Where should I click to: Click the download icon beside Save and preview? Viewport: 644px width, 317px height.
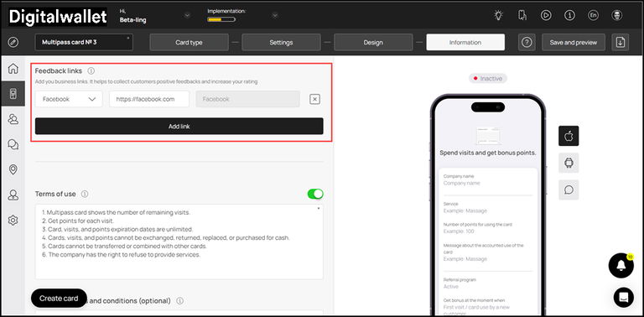(x=621, y=42)
